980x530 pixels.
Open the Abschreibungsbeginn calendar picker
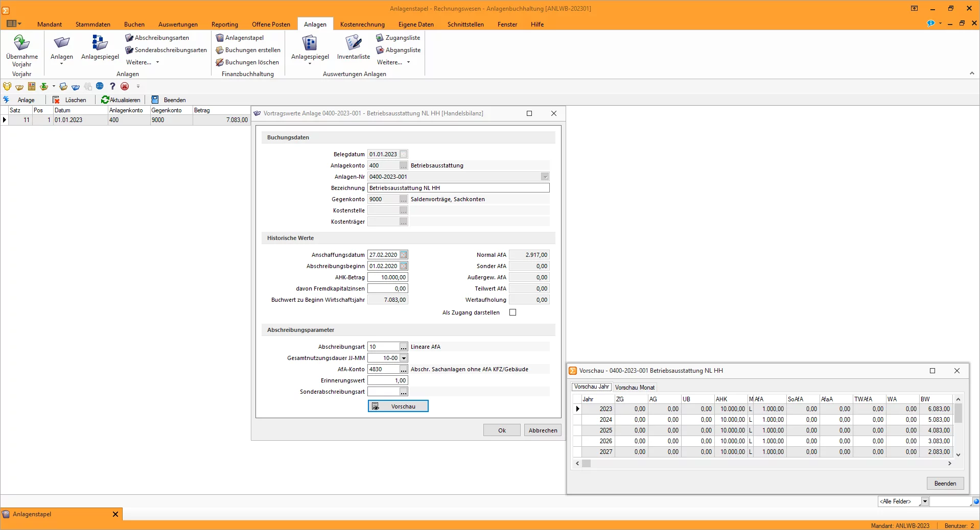click(x=404, y=266)
